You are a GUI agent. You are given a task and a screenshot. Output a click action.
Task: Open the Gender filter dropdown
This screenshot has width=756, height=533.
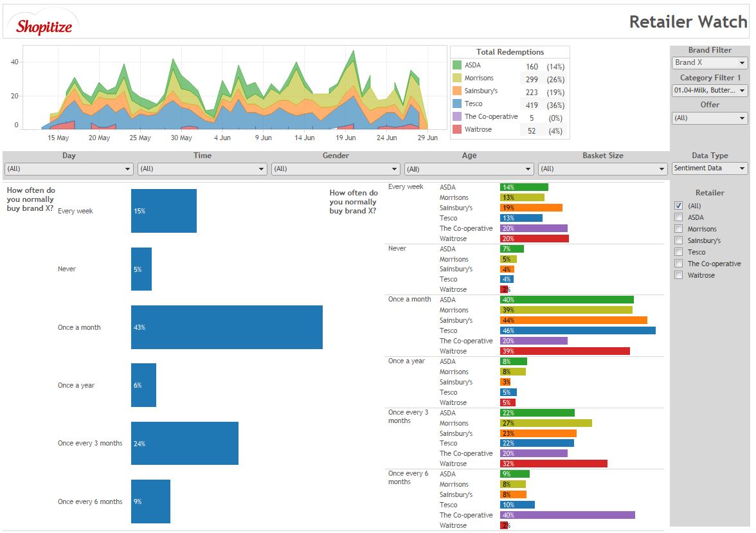336,169
